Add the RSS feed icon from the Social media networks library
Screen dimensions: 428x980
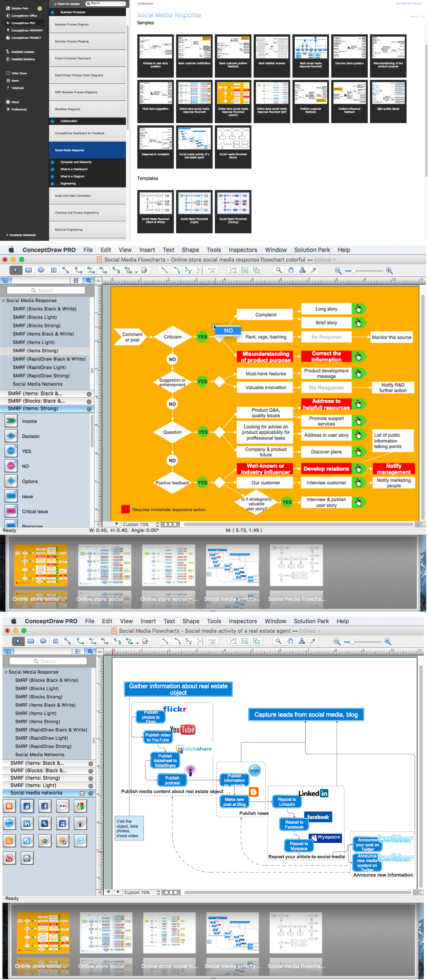[x=9, y=840]
